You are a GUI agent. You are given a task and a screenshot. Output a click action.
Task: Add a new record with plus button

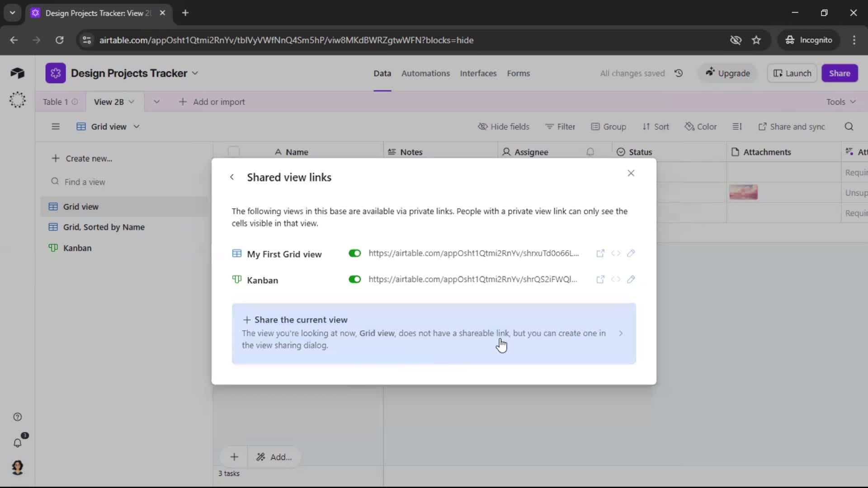[x=234, y=457]
